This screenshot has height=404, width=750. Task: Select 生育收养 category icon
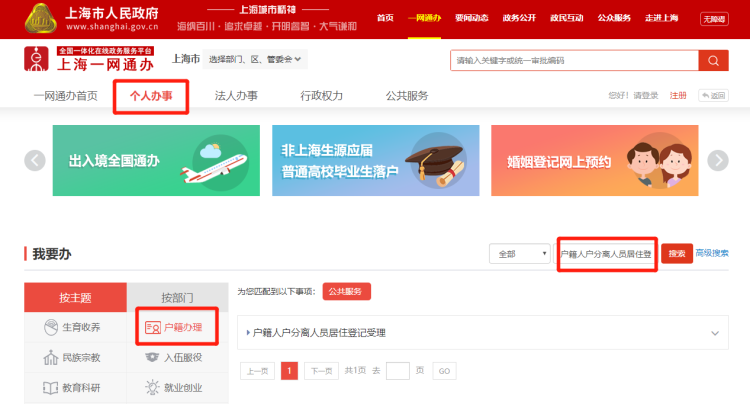51,327
